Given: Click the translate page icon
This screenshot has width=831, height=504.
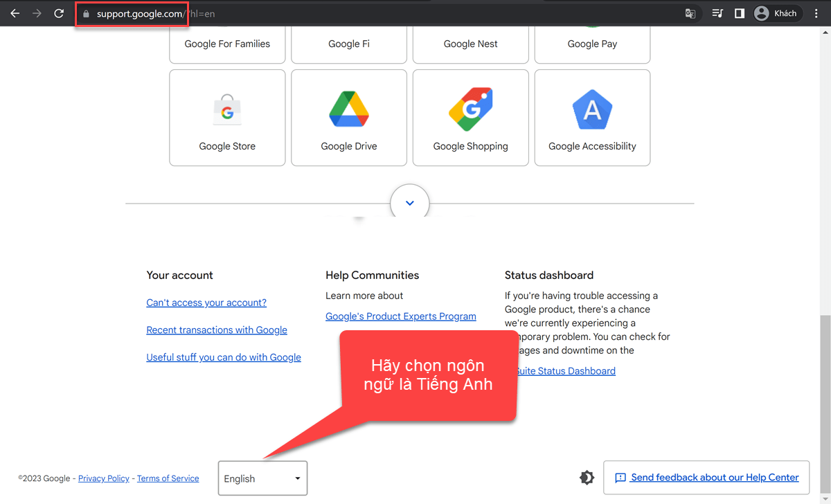Looking at the screenshot, I should [690, 13].
